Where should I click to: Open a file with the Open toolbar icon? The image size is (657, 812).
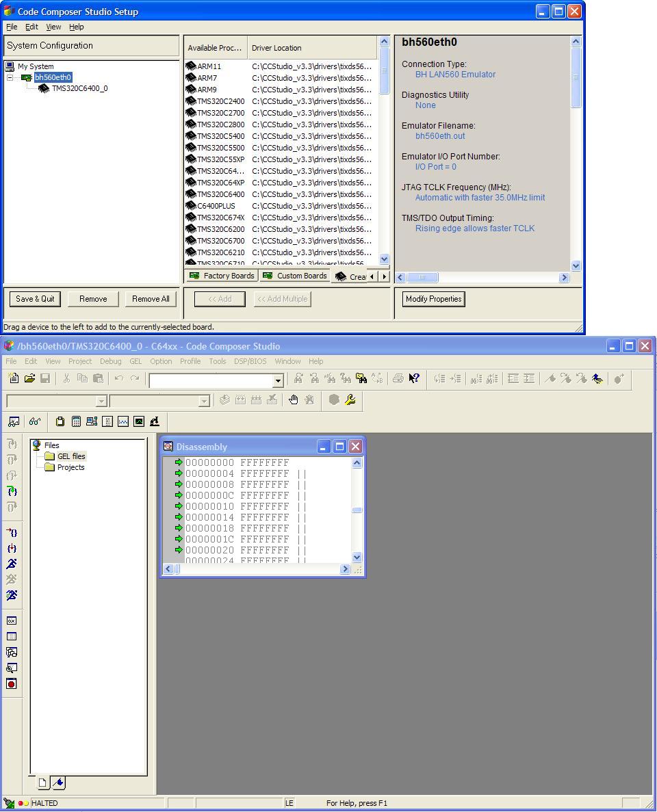[30, 379]
